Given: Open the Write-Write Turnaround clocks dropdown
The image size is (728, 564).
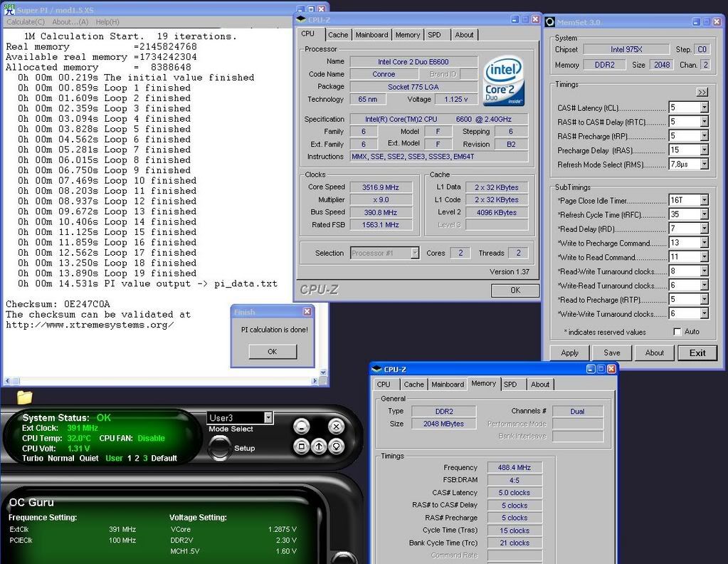Looking at the screenshot, I should (x=705, y=313).
